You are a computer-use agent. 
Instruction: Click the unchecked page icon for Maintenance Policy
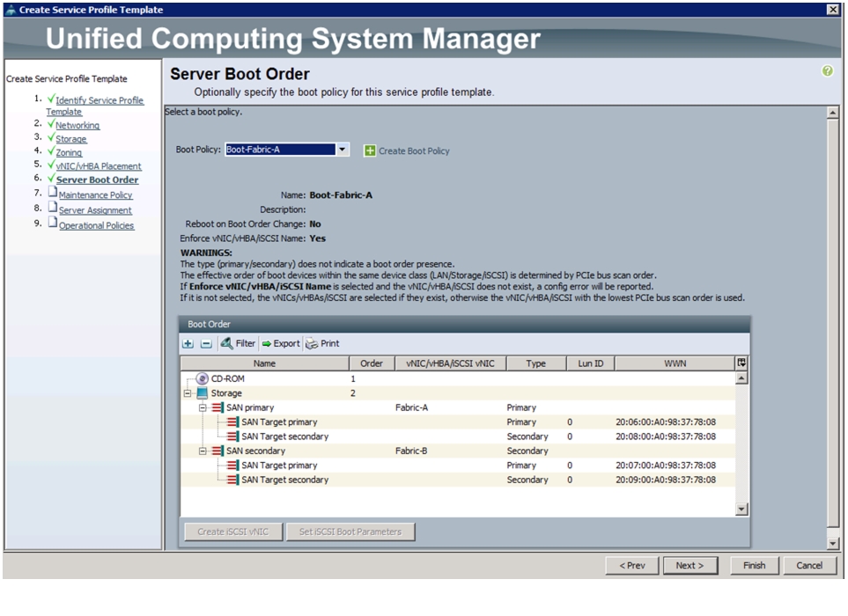[x=53, y=193]
